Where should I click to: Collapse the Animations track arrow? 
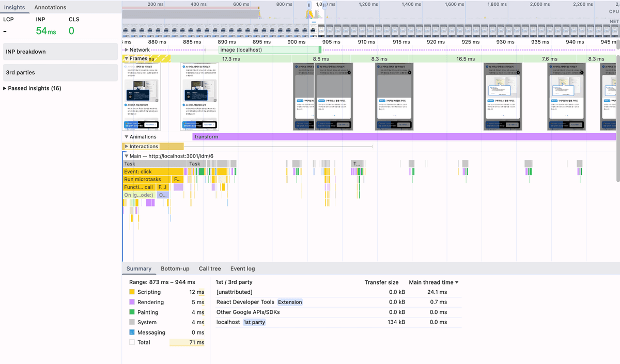pyautogui.click(x=127, y=137)
